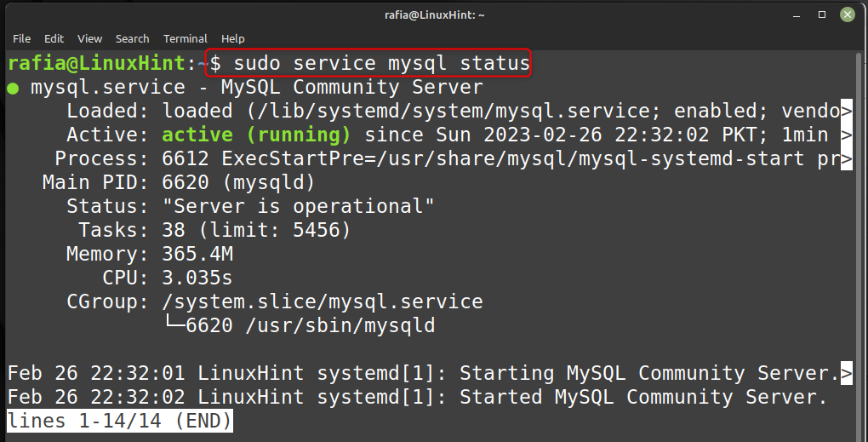Screen dimensions: 868x442
Task: Open the Terminal menu
Action: tap(185, 39)
